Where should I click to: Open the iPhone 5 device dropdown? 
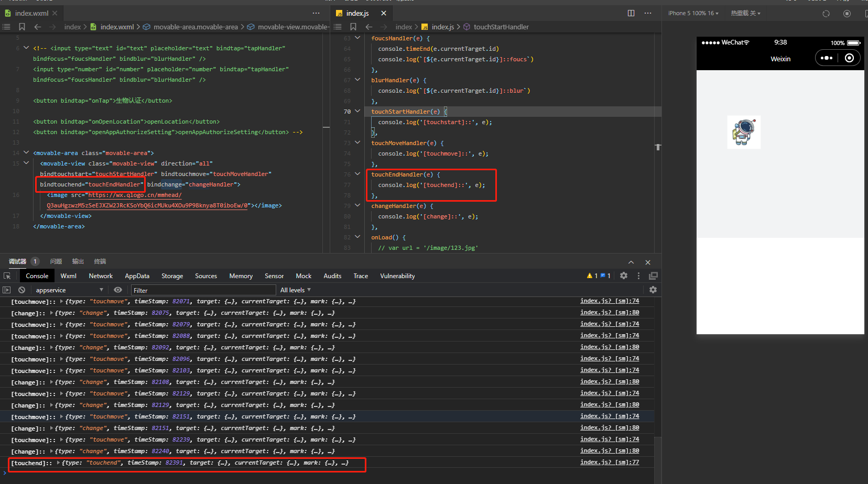pyautogui.click(x=693, y=13)
